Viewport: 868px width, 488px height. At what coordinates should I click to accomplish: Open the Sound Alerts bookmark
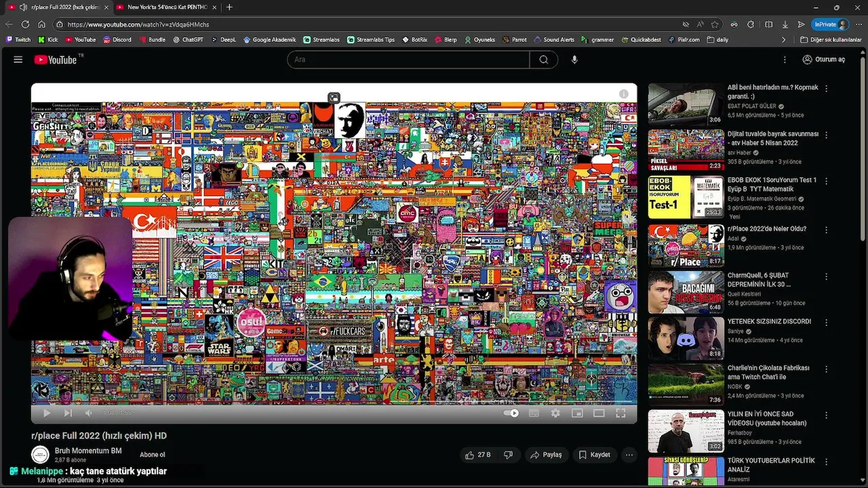[554, 40]
